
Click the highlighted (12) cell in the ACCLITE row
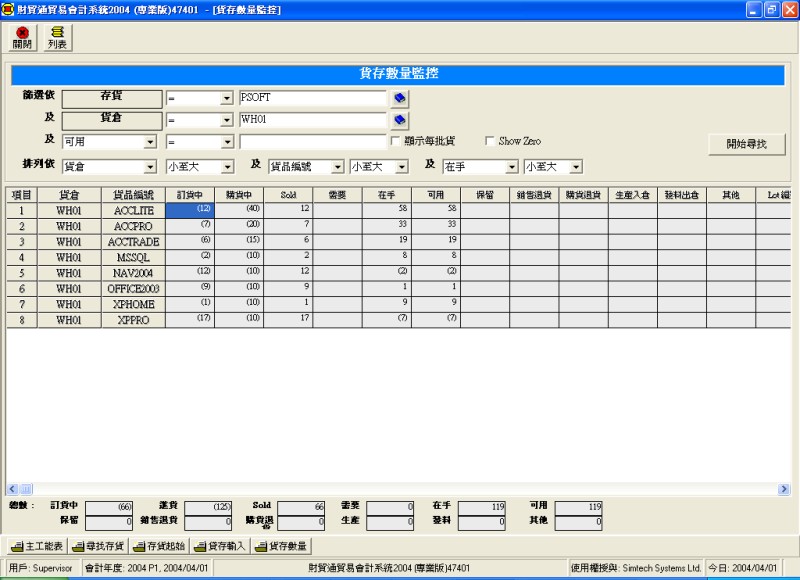coord(190,211)
